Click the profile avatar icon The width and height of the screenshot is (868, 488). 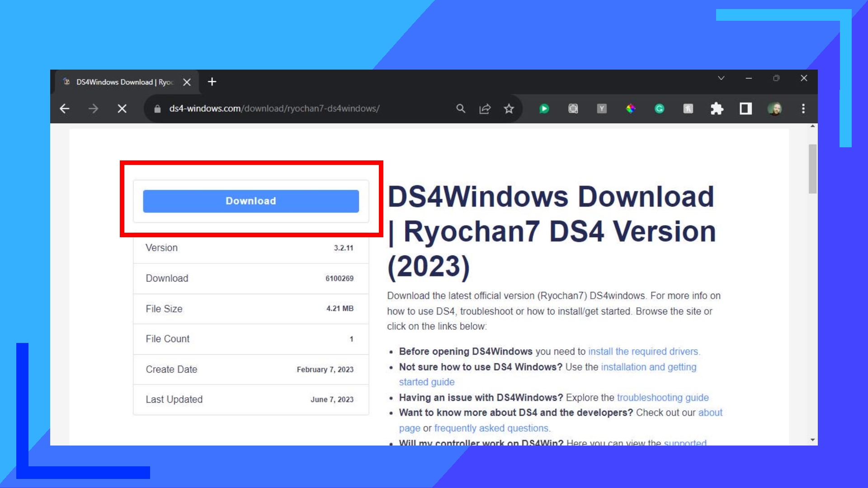click(775, 108)
